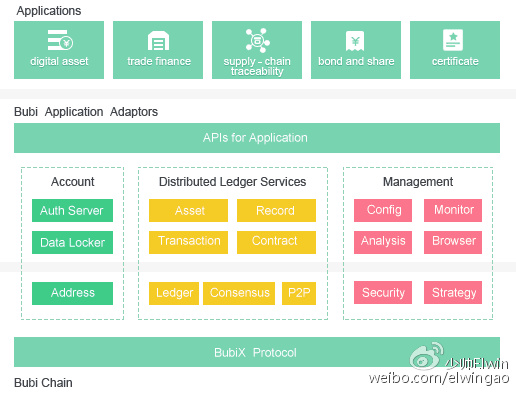Select the Data Locker block

tap(72, 242)
